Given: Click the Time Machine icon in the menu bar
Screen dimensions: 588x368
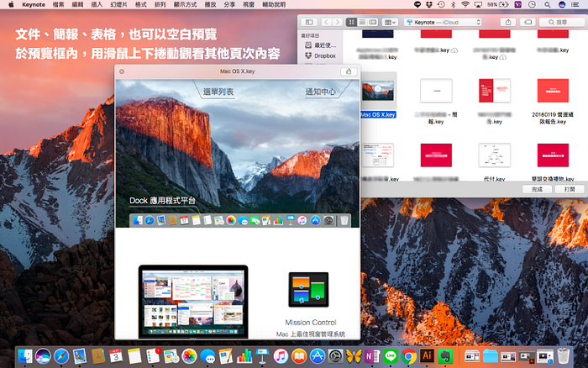Looking at the screenshot, I should click(x=441, y=4).
